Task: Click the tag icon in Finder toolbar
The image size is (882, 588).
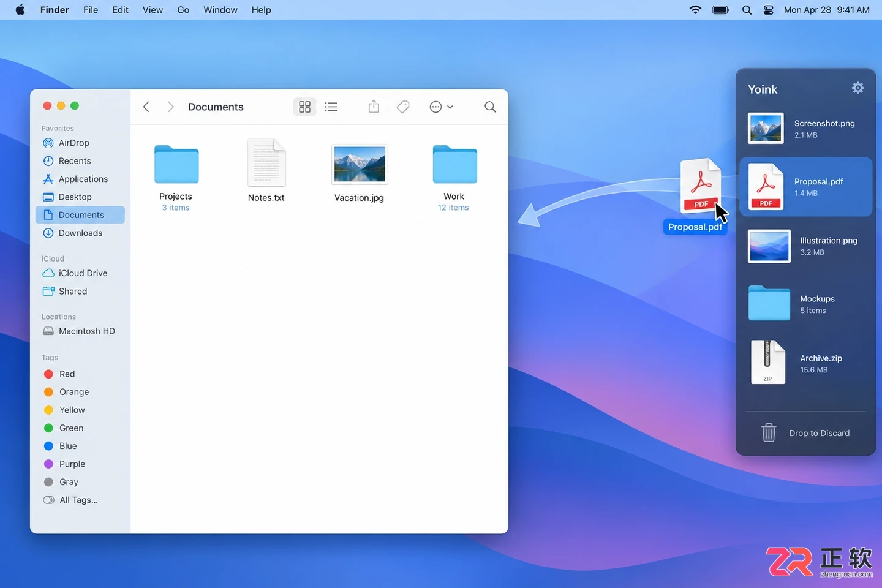Action: point(403,107)
